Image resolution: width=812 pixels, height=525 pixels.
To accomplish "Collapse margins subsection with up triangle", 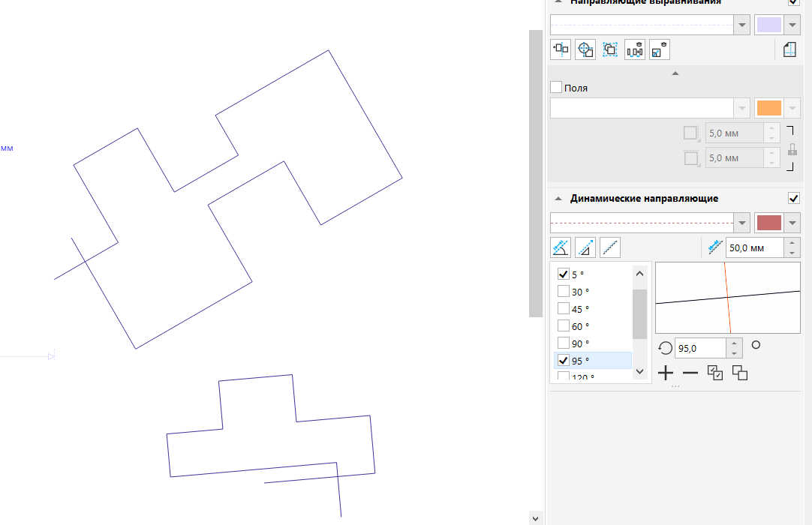I will pos(675,73).
